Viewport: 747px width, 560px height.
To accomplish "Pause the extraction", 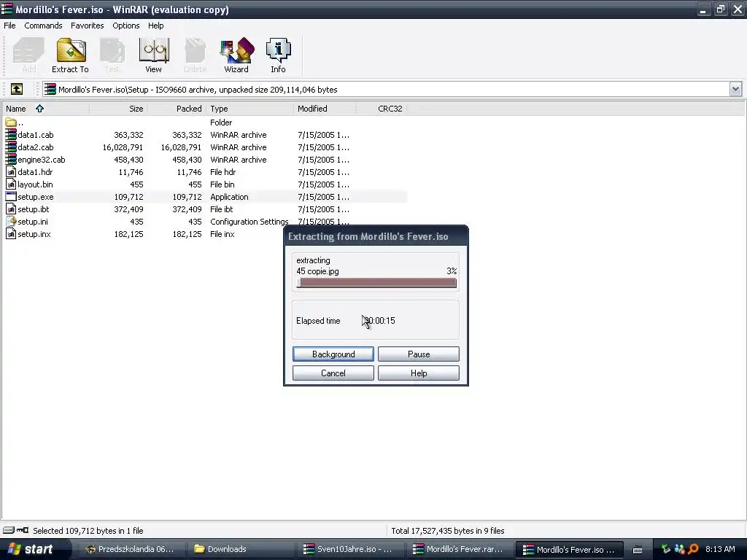I will point(419,354).
